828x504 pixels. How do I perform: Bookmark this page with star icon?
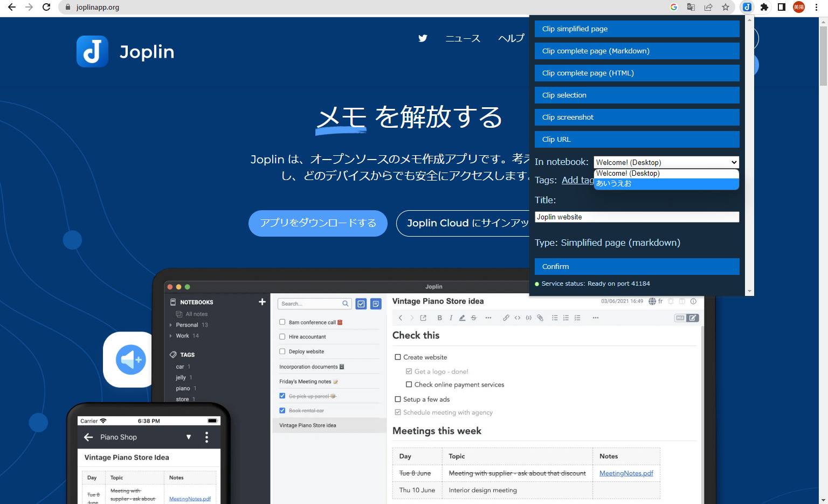pyautogui.click(x=726, y=7)
